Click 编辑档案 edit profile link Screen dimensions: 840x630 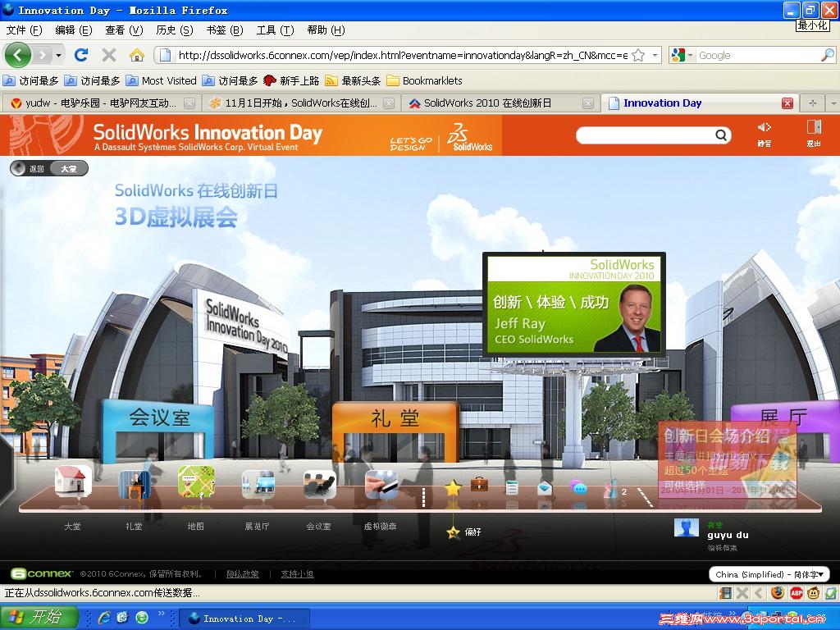(x=722, y=548)
